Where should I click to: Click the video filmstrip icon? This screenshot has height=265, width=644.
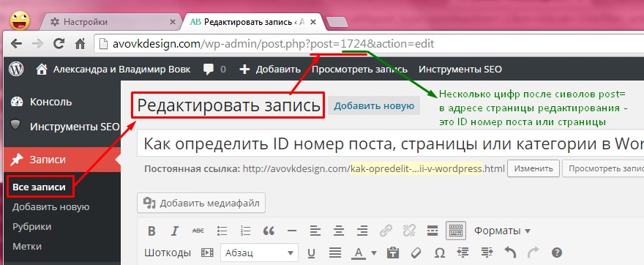[x=207, y=253]
